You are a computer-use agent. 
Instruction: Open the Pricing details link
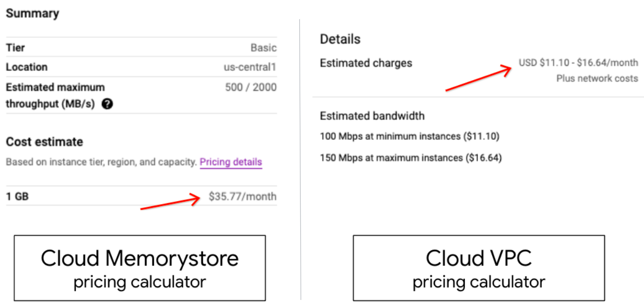click(x=231, y=162)
